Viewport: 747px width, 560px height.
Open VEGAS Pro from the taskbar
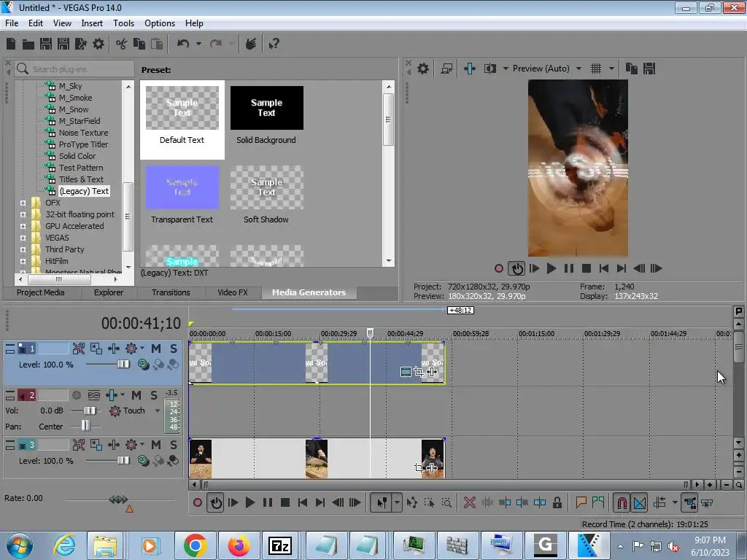click(589, 545)
